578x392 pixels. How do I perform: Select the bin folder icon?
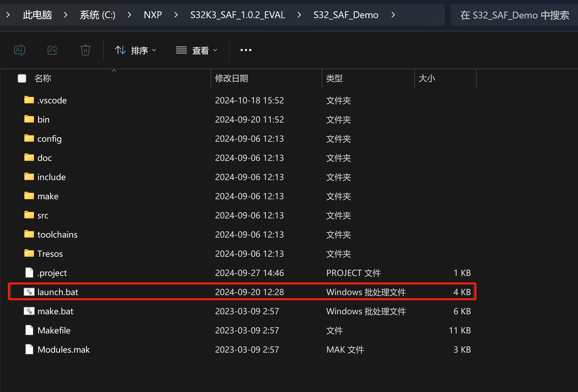(x=29, y=119)
